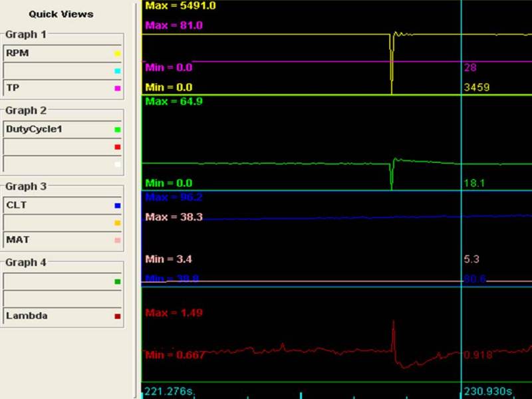Click the dark red swatch beside Lambda
The image size is (532, 399).
pyautogui.click(x=118, y=317)
